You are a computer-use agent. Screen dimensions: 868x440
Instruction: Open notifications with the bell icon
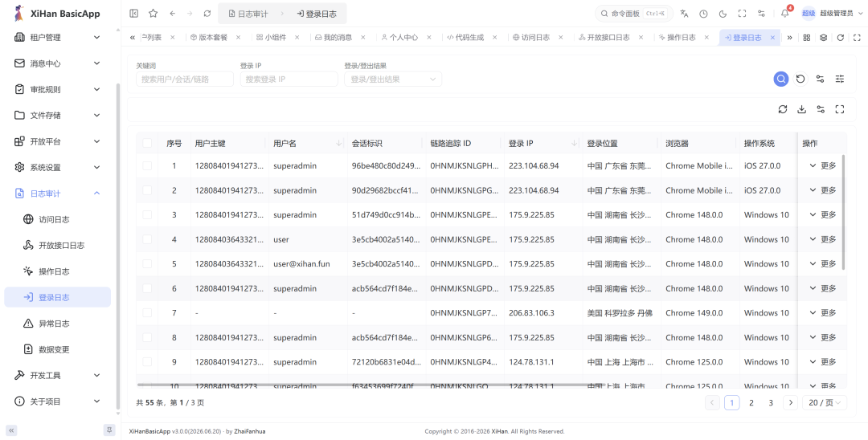(784, 14)
